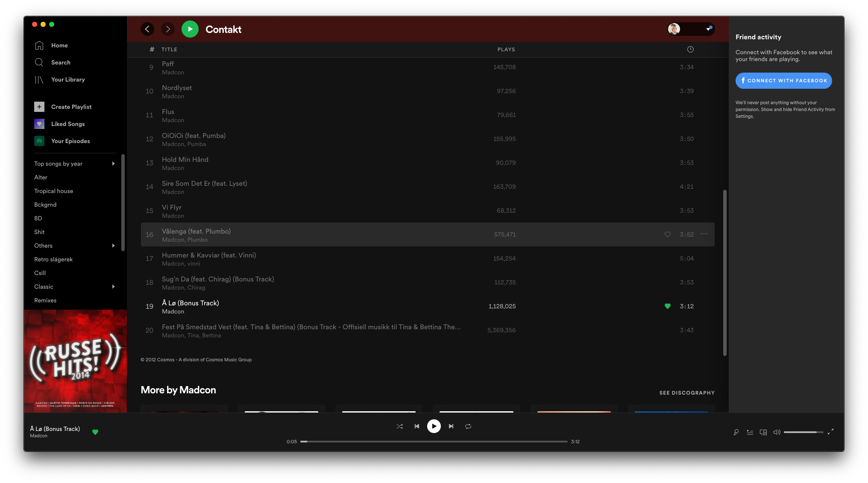Like the song Vålenga (feat. Plumbo)

coord(667,234)
